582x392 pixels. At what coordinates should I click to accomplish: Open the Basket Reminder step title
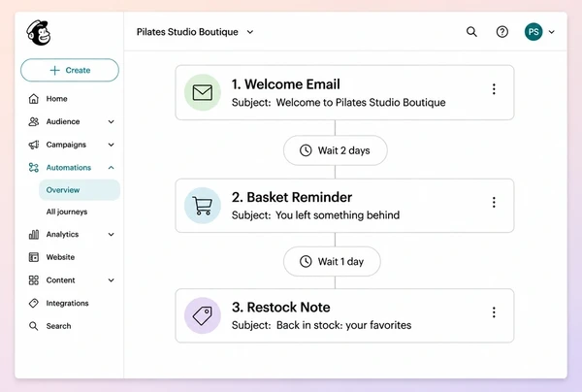click(292, 197)
